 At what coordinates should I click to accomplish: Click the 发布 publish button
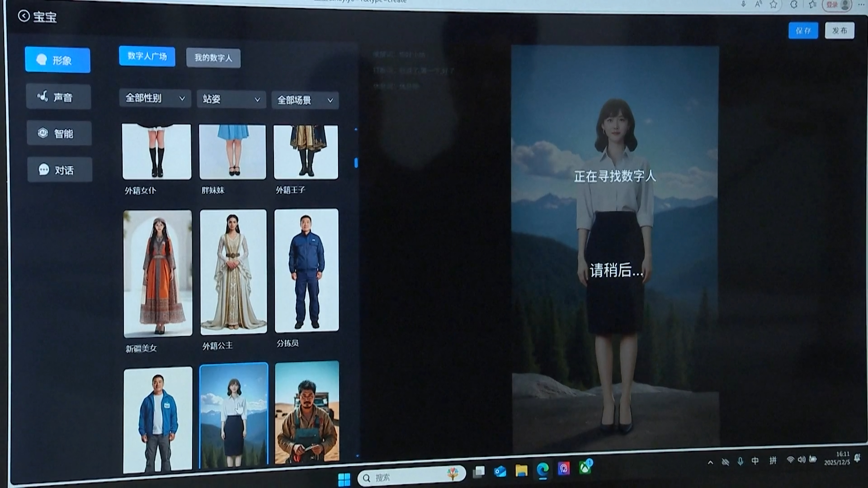point(839,30)
